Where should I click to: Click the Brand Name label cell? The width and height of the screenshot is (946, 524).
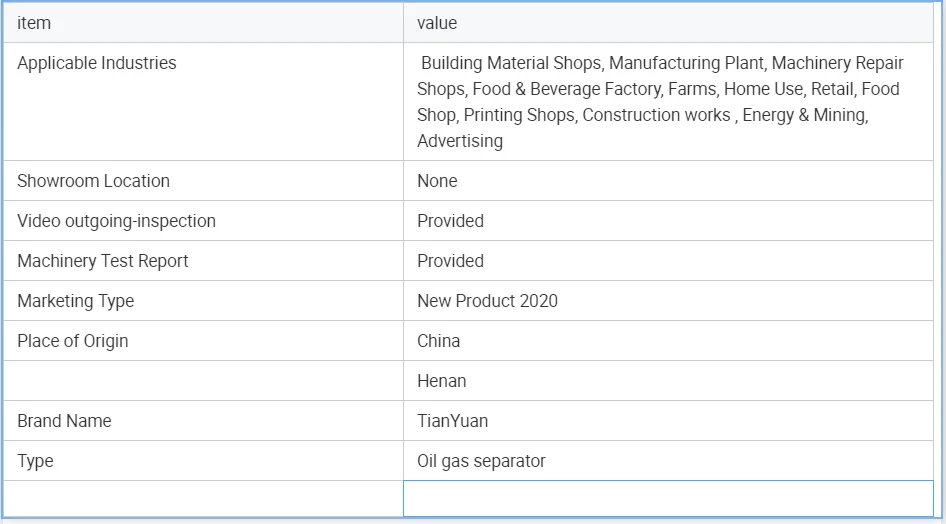[64, 421]
